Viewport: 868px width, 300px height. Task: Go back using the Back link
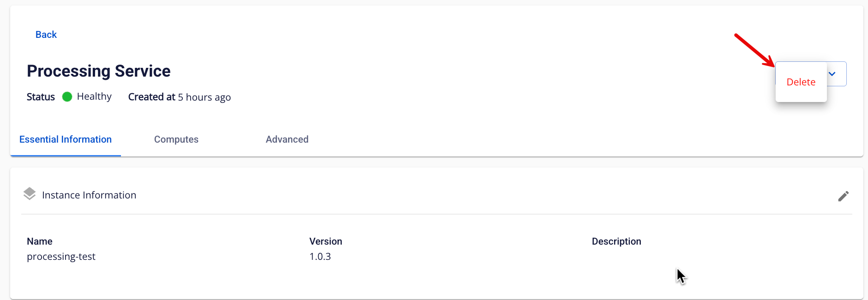tap(46, 35)
